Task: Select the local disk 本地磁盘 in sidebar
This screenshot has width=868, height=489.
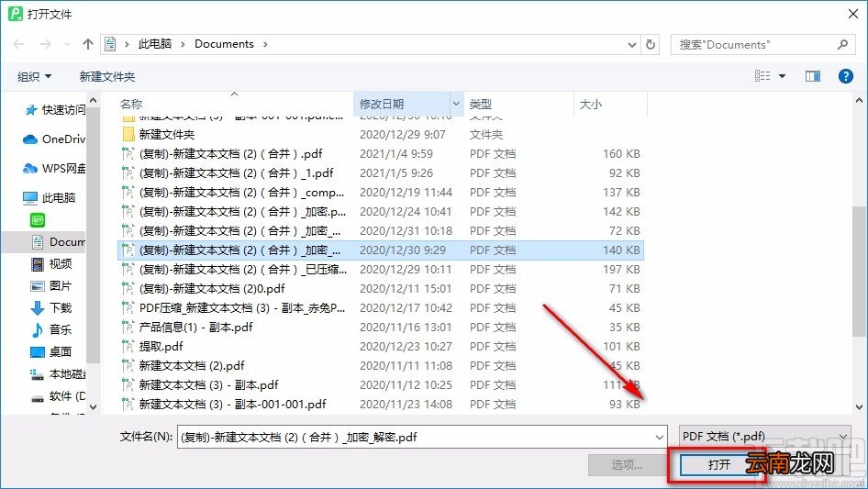Action: pyautogui.click(x=58, y=374)
